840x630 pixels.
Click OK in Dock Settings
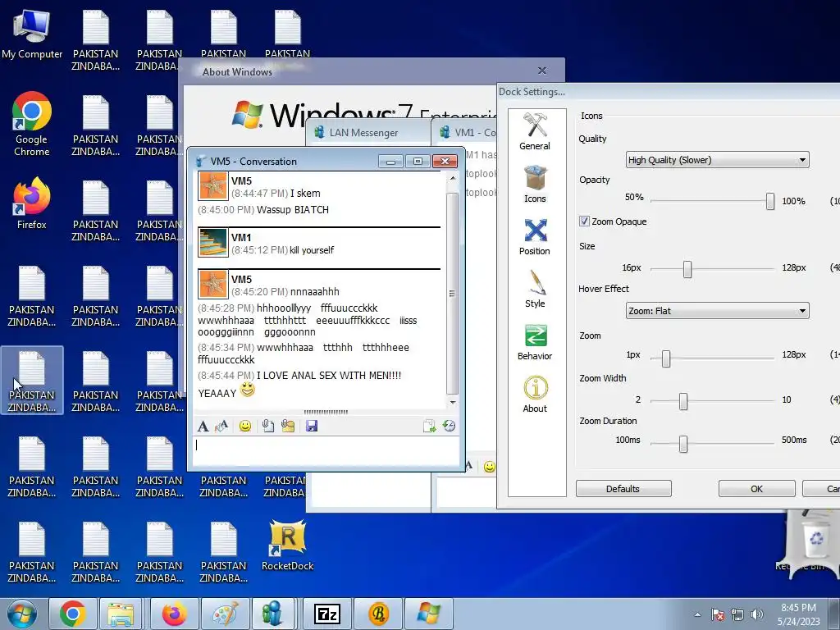(x=756, y=489)
